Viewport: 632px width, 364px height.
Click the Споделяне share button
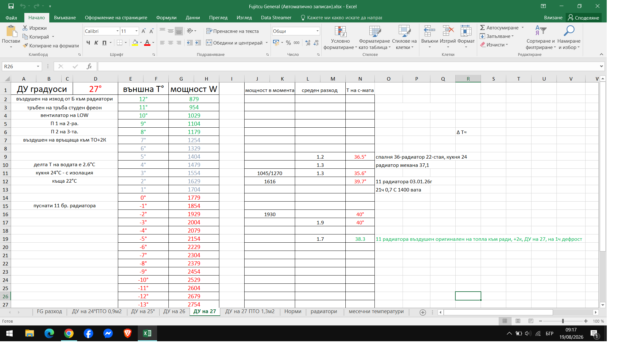(x=583, y=18)
